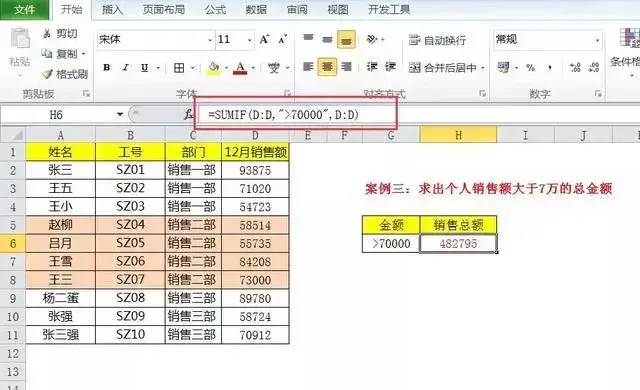Open the font name dropdown (宋体)

210,40
